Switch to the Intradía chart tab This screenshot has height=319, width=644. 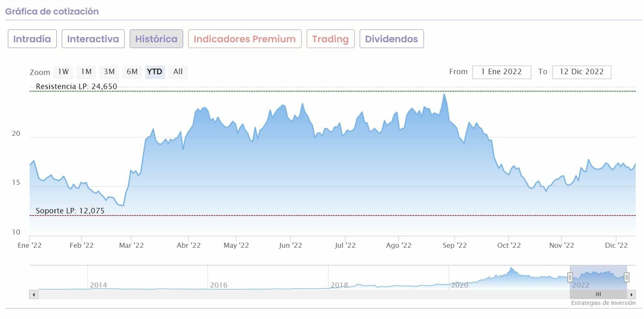click(32, 39)
